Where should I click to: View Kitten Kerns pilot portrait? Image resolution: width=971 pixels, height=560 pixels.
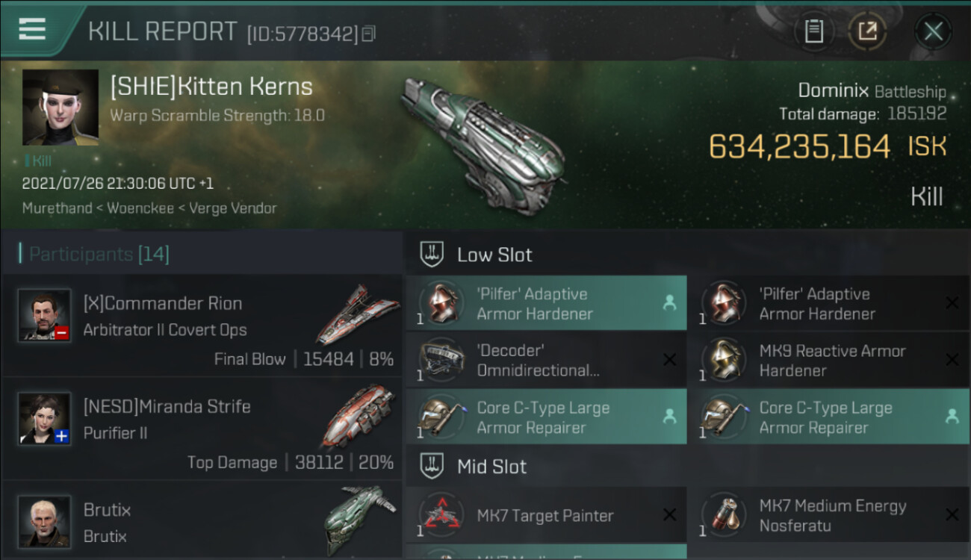[61, 108]
